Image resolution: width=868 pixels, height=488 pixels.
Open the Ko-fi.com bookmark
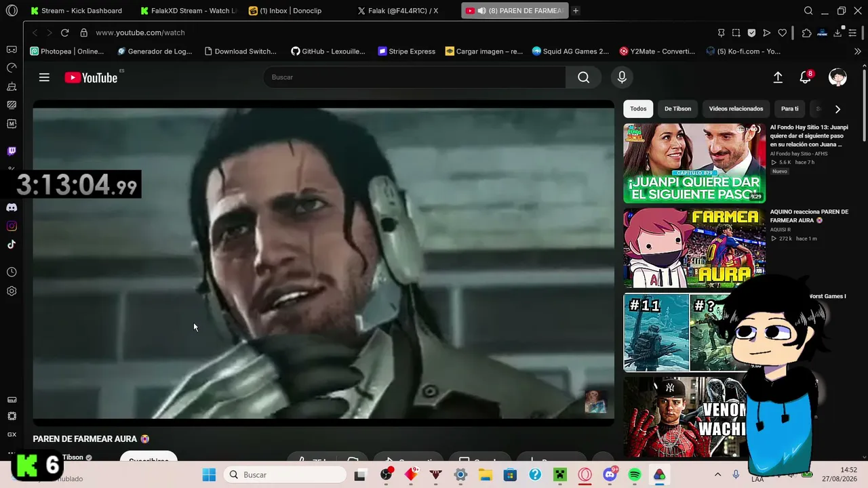coord(743,52)
